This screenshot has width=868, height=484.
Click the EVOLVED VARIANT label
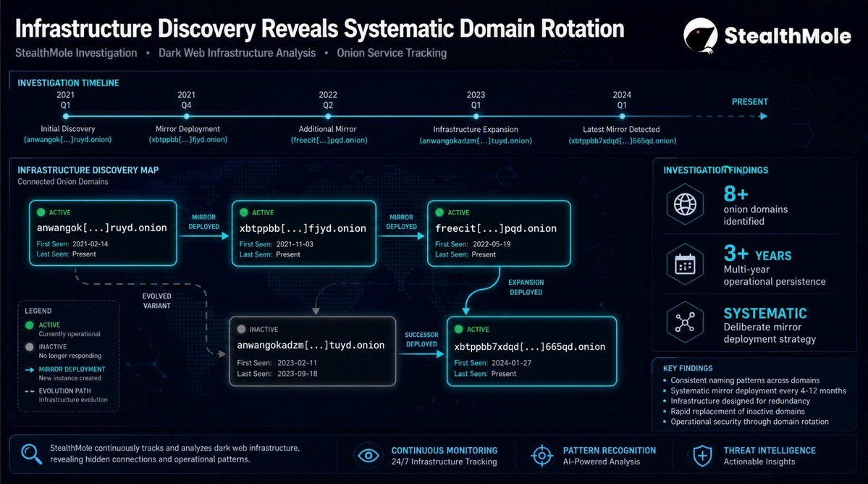tap(156, 301)
